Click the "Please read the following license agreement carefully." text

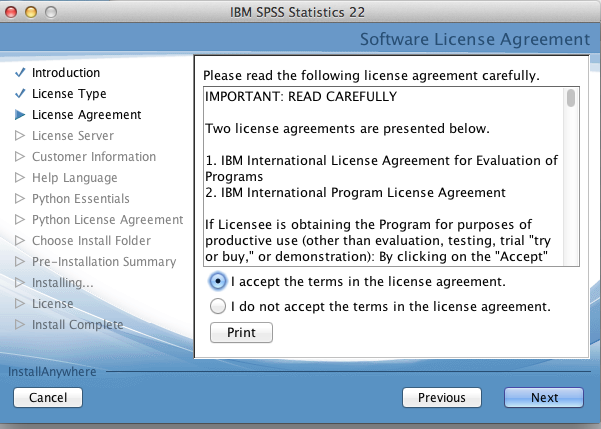(x=371, y=76)
